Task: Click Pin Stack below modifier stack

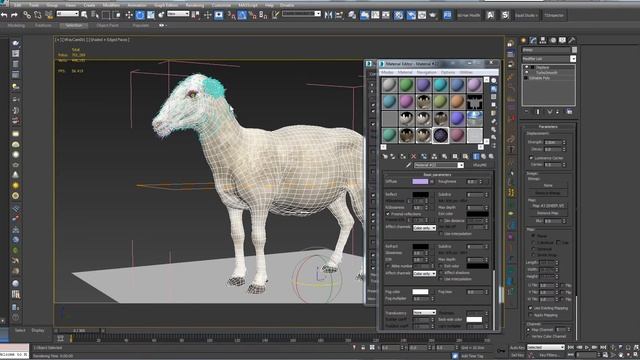Action: pyautogui.click(x=527, y=111)
